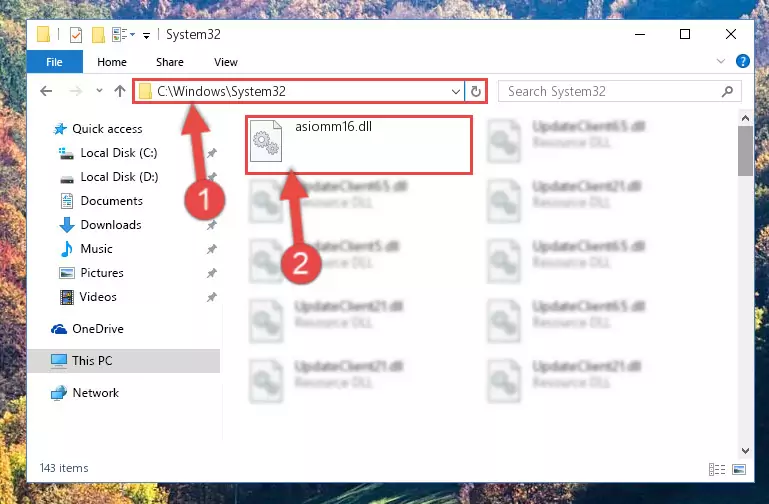Click the asiomm16.dll file icon

click(x=266, y=141)
